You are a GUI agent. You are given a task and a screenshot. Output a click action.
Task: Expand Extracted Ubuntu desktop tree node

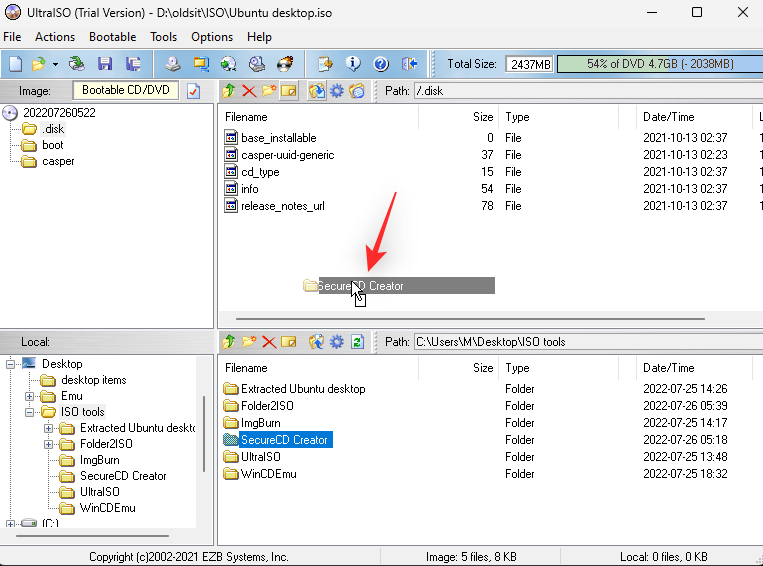click(x=48, y=428)
